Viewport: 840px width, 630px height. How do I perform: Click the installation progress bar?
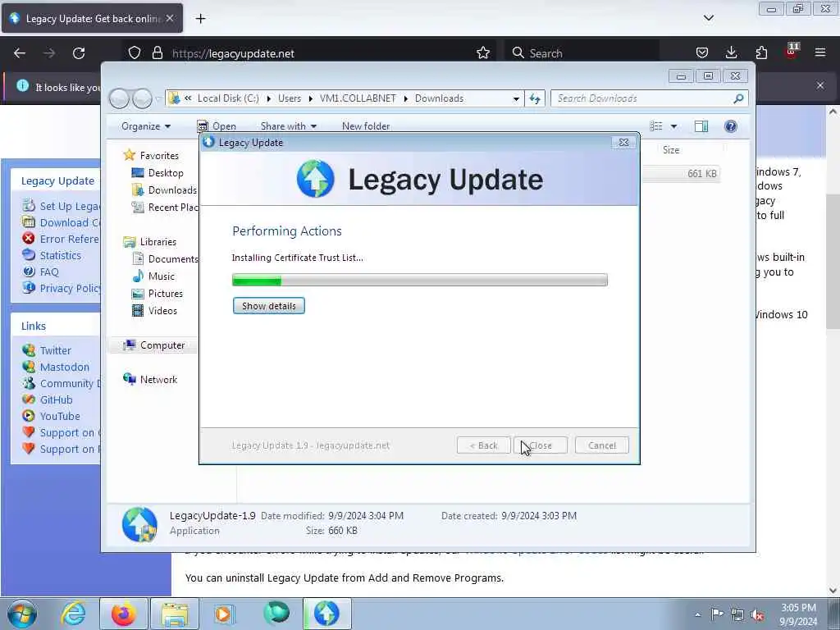click(419, 280)
